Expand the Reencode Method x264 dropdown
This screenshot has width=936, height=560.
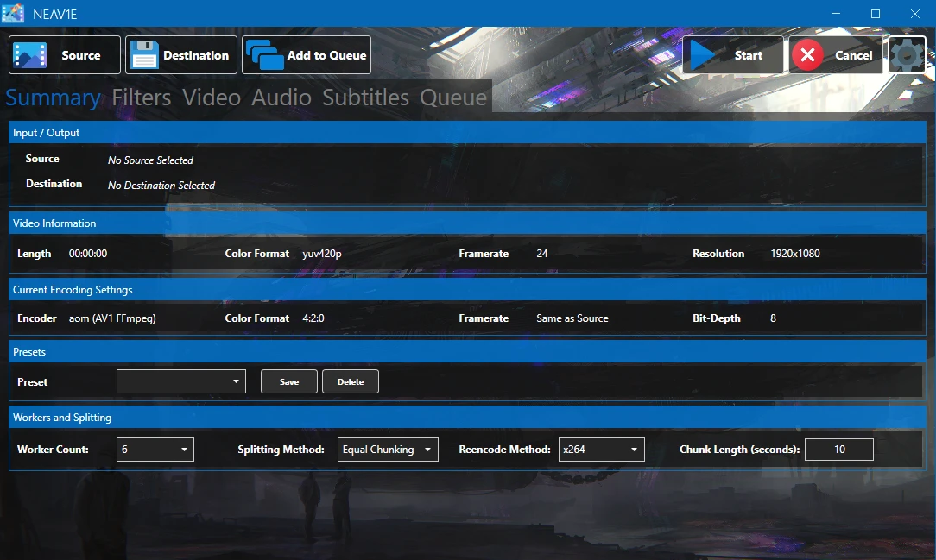coord(601,450)
